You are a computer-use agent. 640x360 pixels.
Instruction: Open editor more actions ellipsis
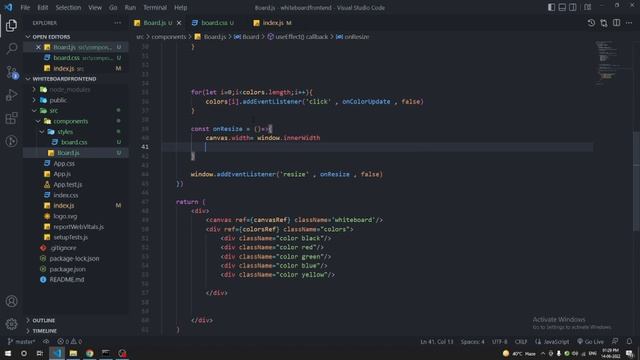(629, 23)
